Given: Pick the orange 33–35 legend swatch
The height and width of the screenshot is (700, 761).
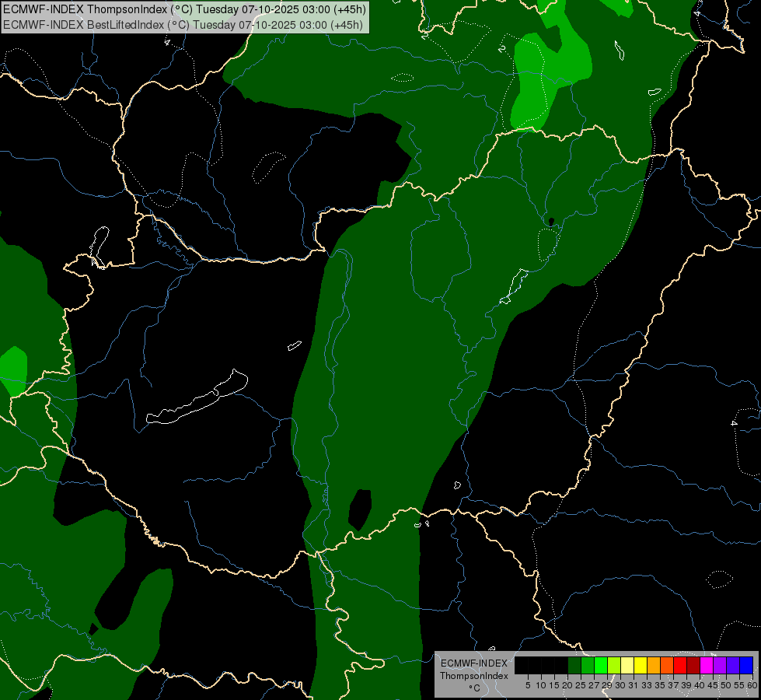Looking at the screenshot, I should pos(654,665).
